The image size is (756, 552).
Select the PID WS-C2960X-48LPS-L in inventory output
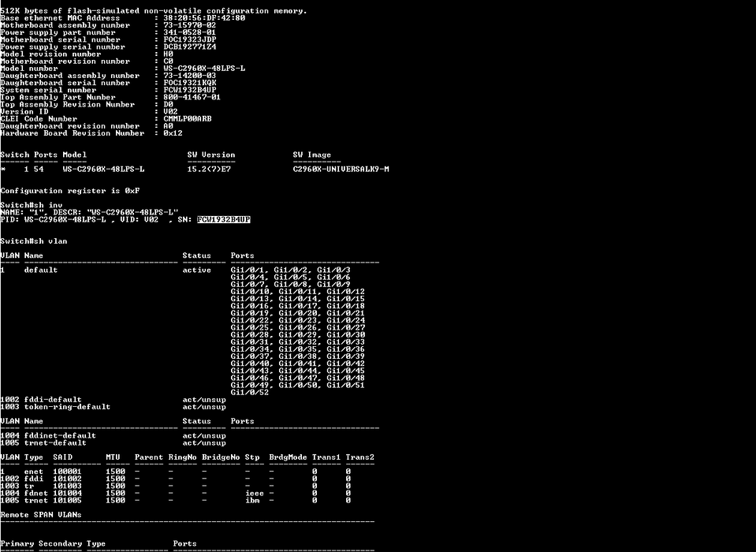(65, 219)
